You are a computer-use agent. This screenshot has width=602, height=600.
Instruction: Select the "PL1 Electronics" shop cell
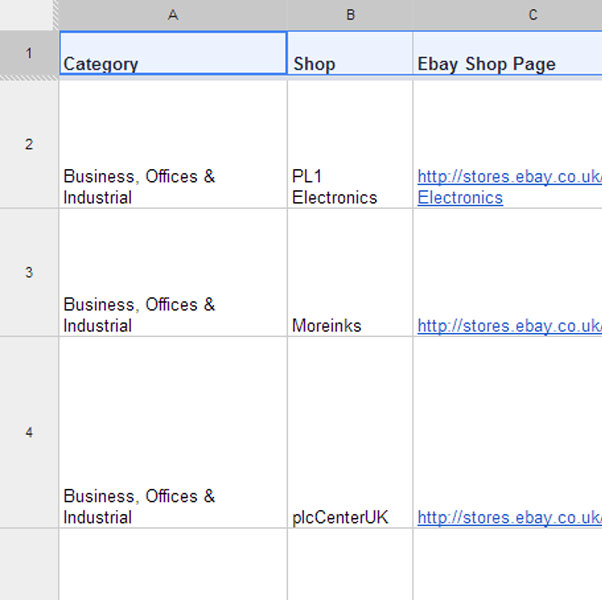tap(350, 144)
